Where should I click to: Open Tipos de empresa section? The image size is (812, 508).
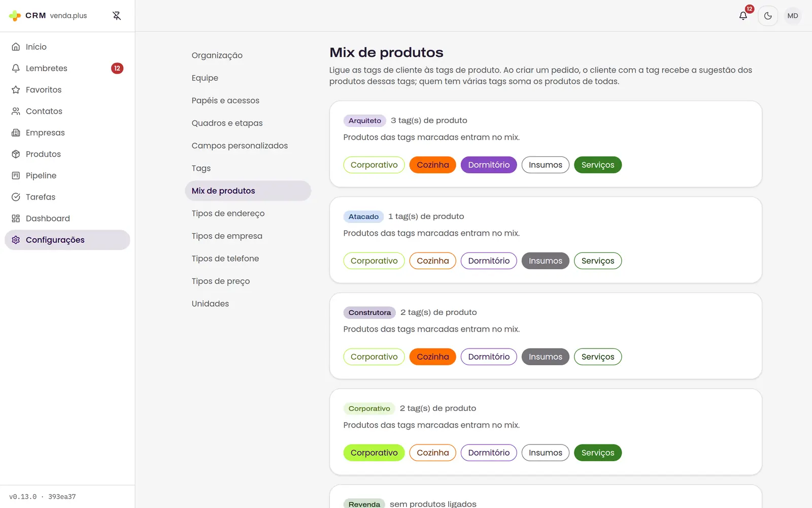[x=248, y=236]
